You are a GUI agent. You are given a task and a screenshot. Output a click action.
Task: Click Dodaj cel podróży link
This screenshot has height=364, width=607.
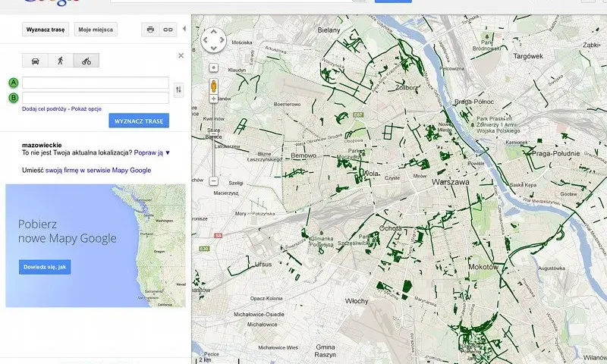(44, 109)
